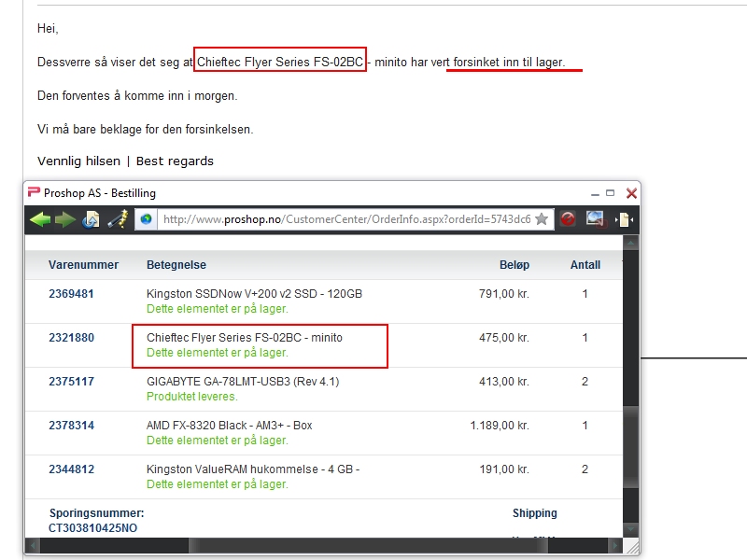Open item number 2369481
Image resolution: width=747 pixels, height=560 pixels.
click(x=72, y=294)
